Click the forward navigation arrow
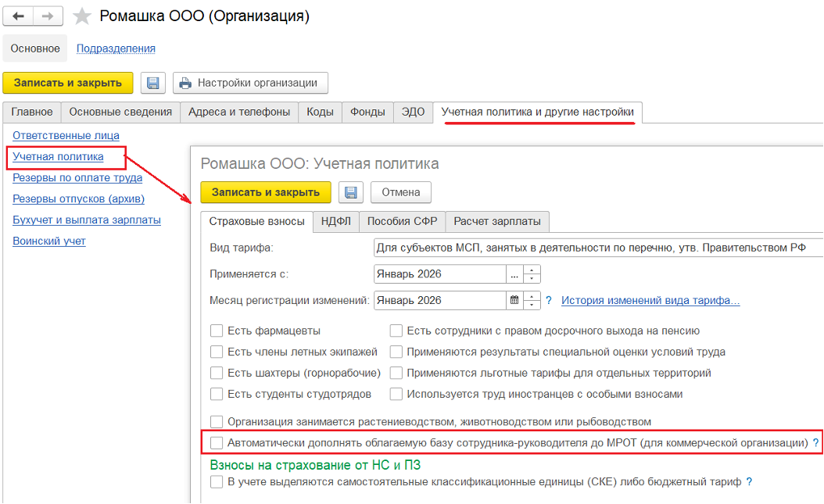 pyautogui.click(x=48, y=16)
